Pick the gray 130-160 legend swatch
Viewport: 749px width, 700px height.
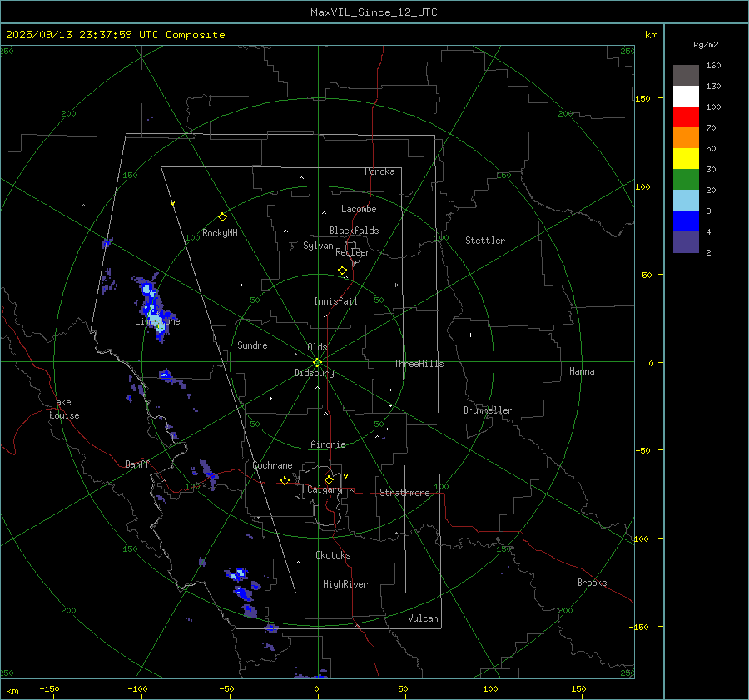(x=686, y=76)
